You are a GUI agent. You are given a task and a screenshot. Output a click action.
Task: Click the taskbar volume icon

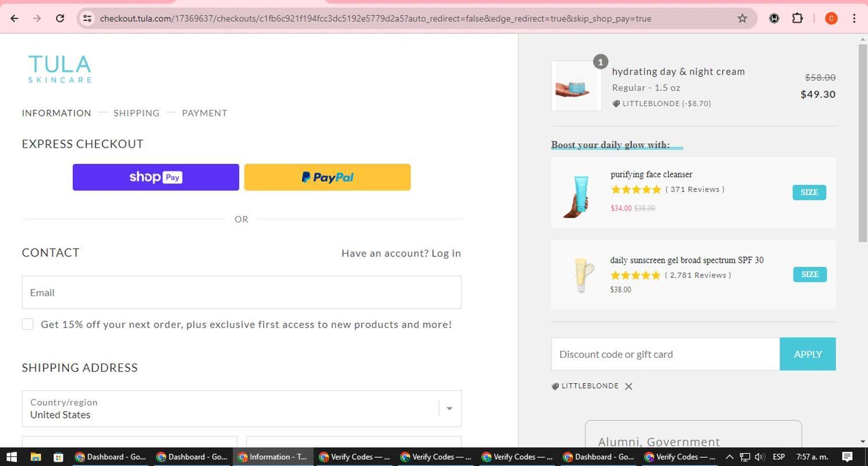(x=760, y=457)
